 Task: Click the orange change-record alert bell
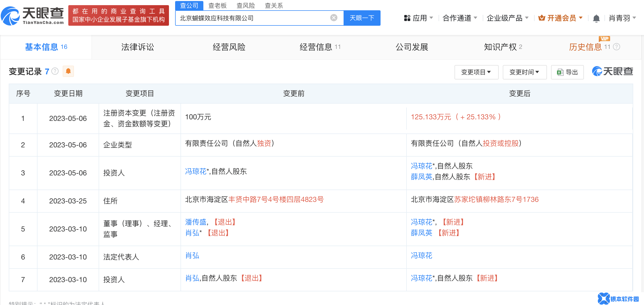[68, 71]
